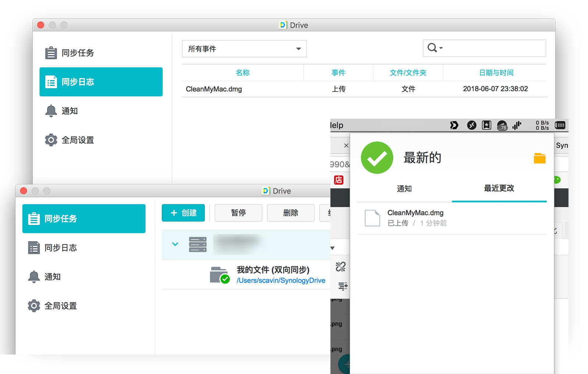The height and width of the screenshot is (374, 588).
Task: Click the pinwheel icon beside popup
Action: pyautogui.click(x=341, y=266)
